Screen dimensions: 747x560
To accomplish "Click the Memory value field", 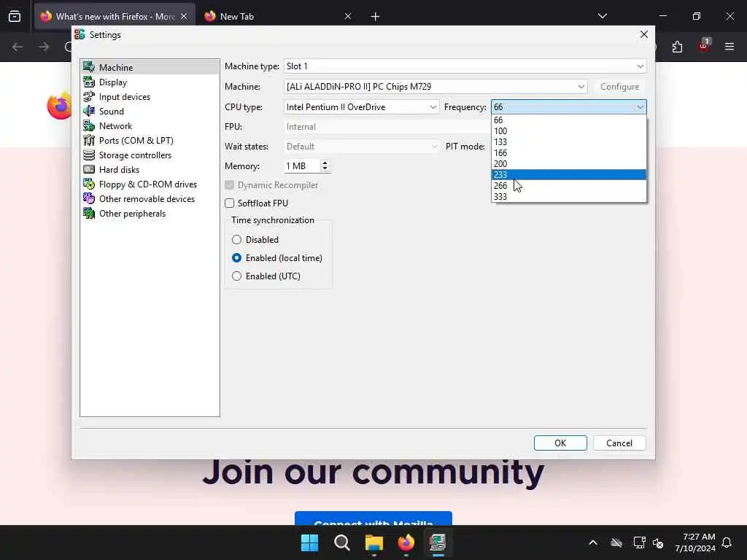I will tap(302, 166).
